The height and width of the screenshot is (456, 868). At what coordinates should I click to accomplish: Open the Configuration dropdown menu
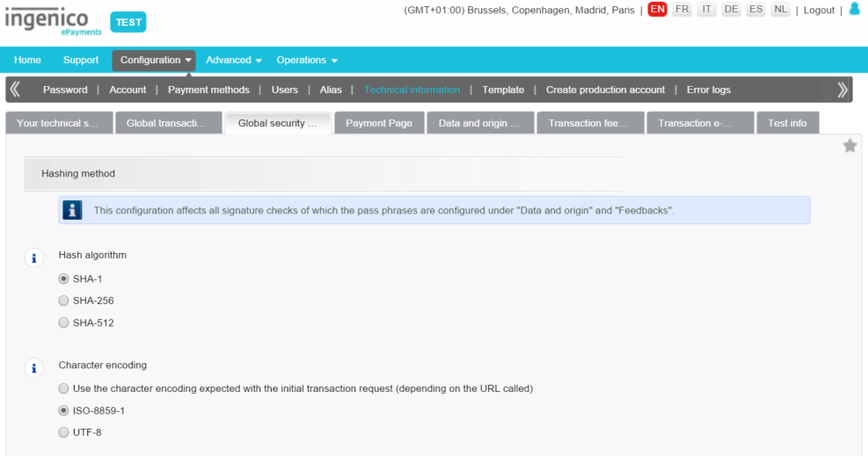154,61
